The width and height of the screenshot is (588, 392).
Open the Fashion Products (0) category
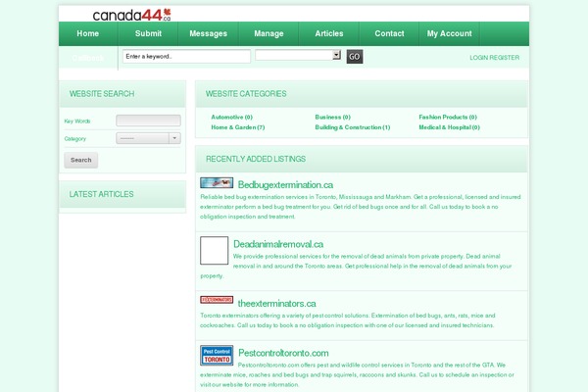pyautogui.click(x=448, y=117)
